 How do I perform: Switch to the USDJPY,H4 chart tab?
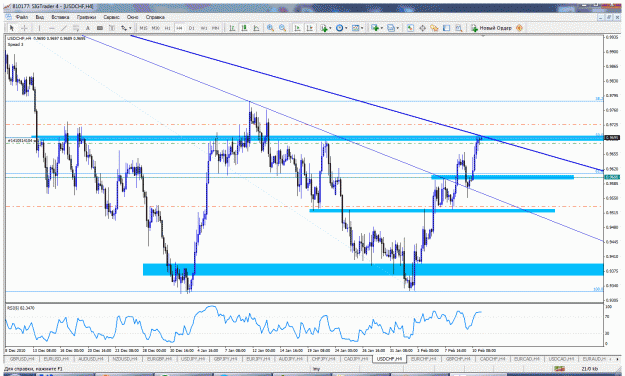pyautogui.click(x=193, y=359)
